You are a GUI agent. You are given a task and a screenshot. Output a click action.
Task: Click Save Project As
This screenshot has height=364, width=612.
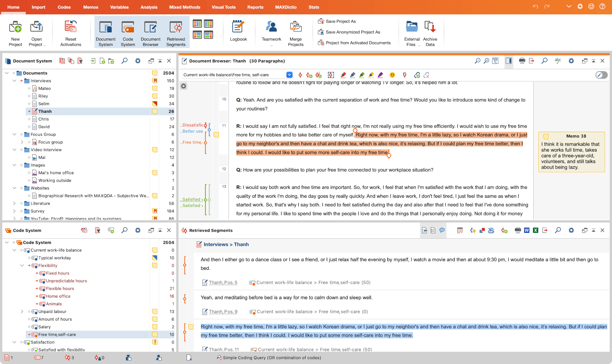[337, 21]
